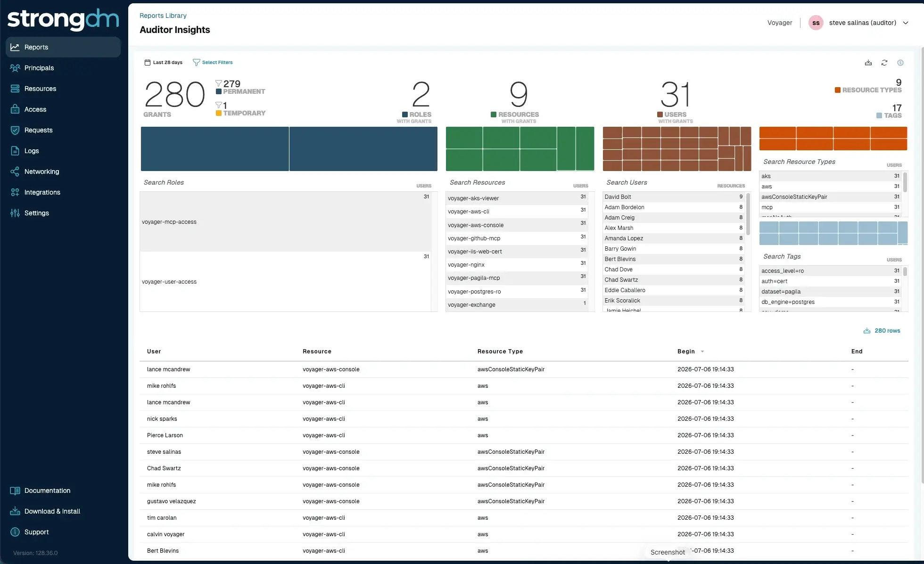
Task: Go to Resources sidebar icon
Action: coord(15,89)
